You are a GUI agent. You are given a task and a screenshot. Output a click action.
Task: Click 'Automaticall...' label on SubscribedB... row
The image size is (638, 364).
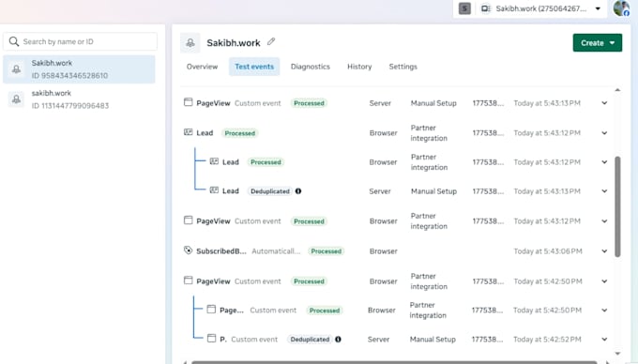pos(276,251)
